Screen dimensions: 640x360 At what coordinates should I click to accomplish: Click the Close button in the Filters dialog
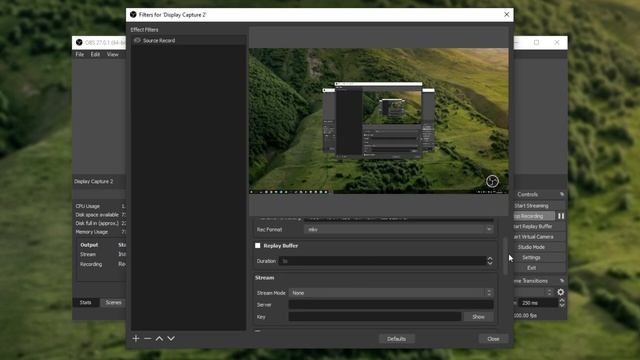493,339
